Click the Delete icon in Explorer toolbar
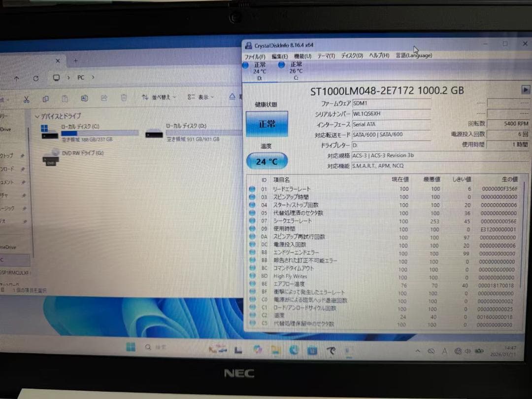 (123, 99)
